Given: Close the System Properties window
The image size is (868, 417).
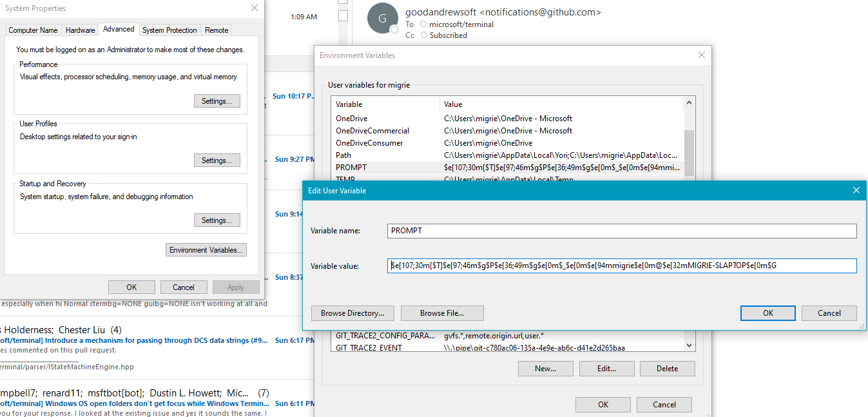Looking at the screenshot, I should (255, 8).
